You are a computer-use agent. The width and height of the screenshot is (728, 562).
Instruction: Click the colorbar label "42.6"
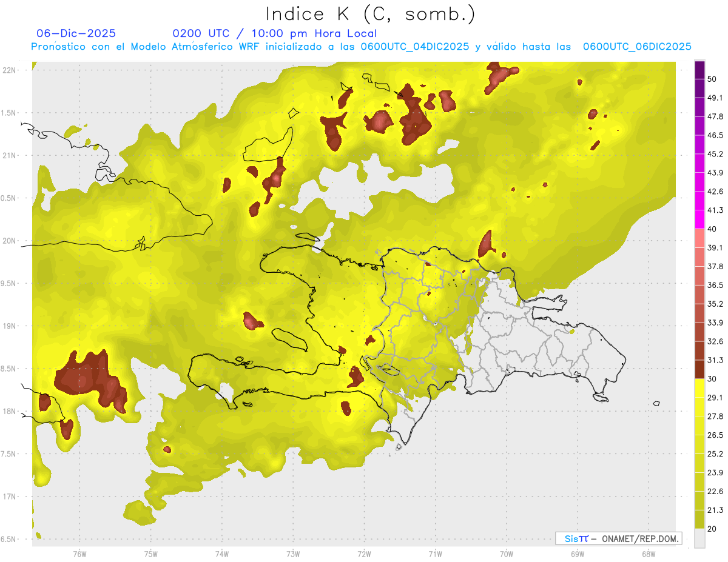715,192
